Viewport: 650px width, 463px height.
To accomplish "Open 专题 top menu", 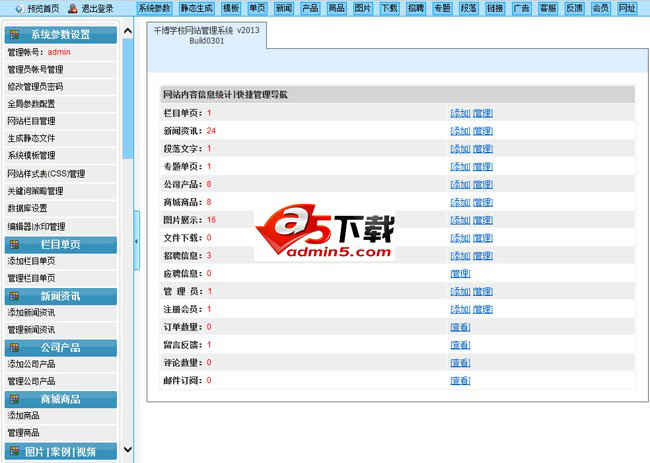I will tap(442, 8).
